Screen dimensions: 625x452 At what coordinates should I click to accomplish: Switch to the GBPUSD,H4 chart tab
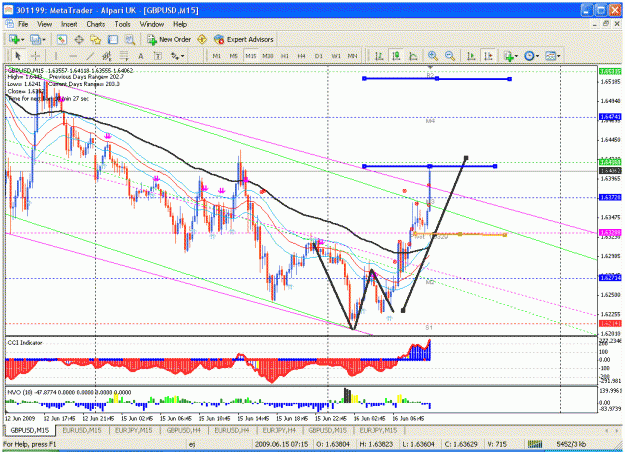coord(183,430)
